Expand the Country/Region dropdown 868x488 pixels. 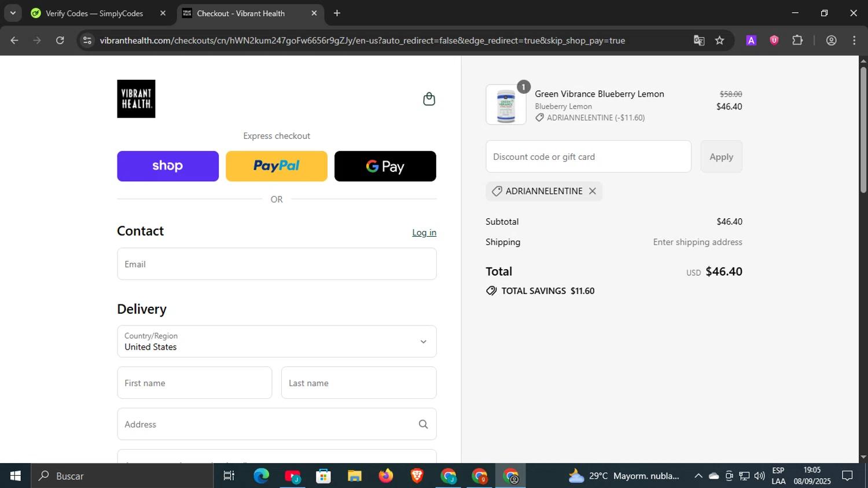click(x=277, y=342)
